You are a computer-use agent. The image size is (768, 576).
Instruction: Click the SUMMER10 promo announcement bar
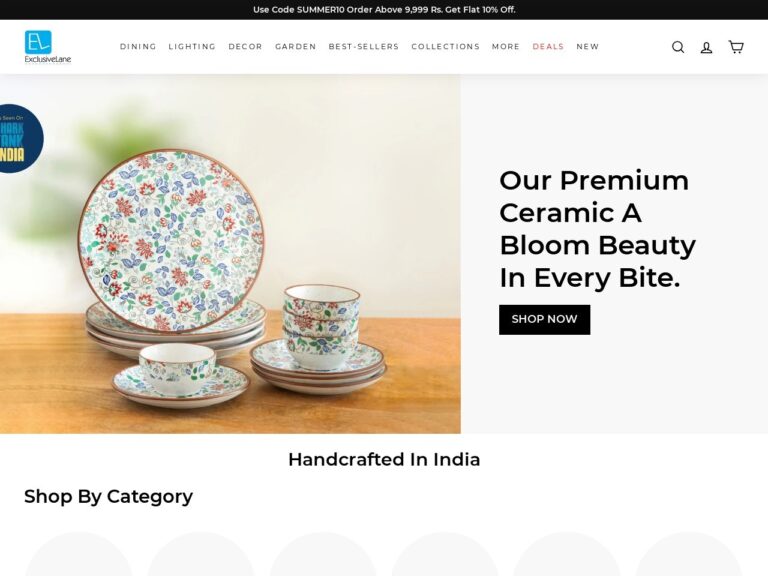click(x=384, y=10)
